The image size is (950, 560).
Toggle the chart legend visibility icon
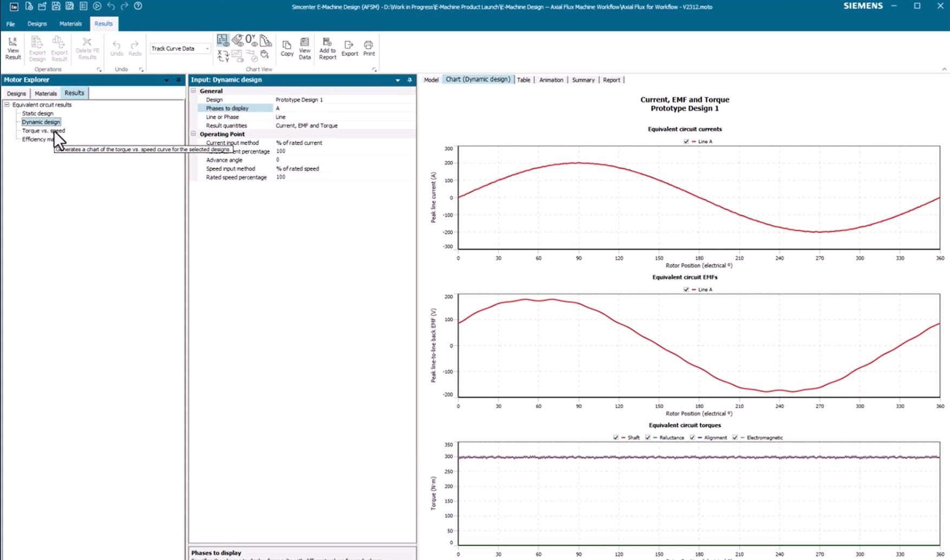[222, 39]
